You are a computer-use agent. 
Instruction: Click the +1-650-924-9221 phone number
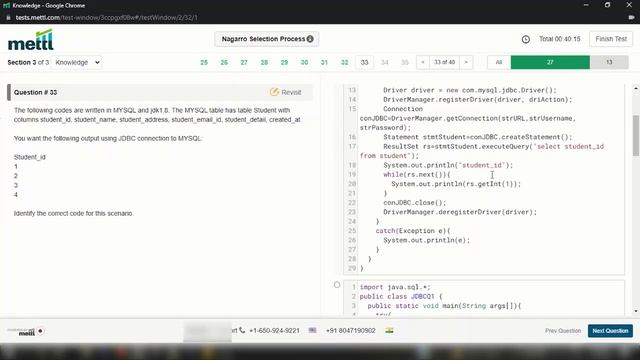(x=274, y=331)
